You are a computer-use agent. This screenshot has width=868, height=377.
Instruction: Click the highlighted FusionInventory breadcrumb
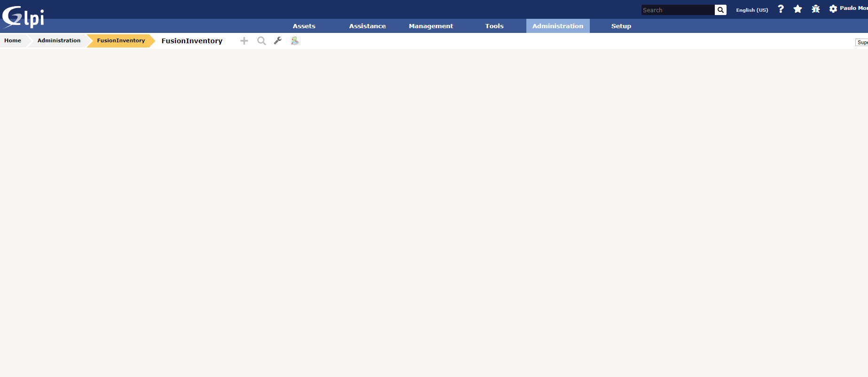(121, 40)
